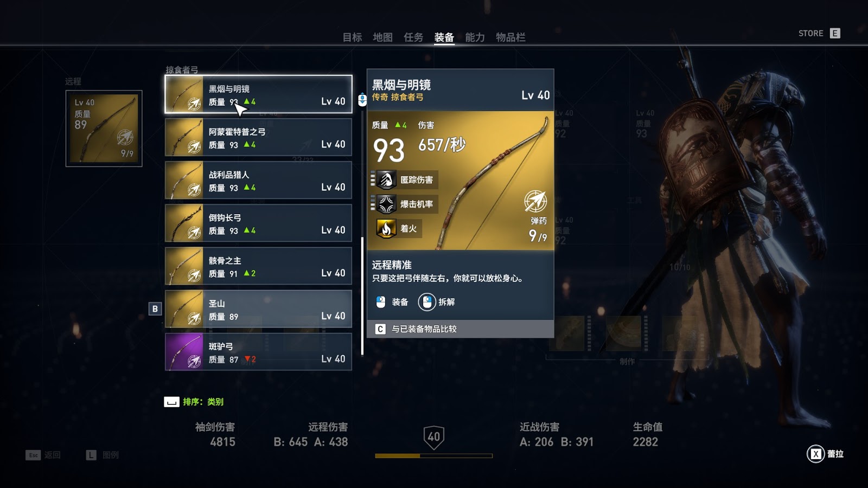Click the 暴击机率 critical rate perk icon
868x488 pixels.
pos(386,204)
